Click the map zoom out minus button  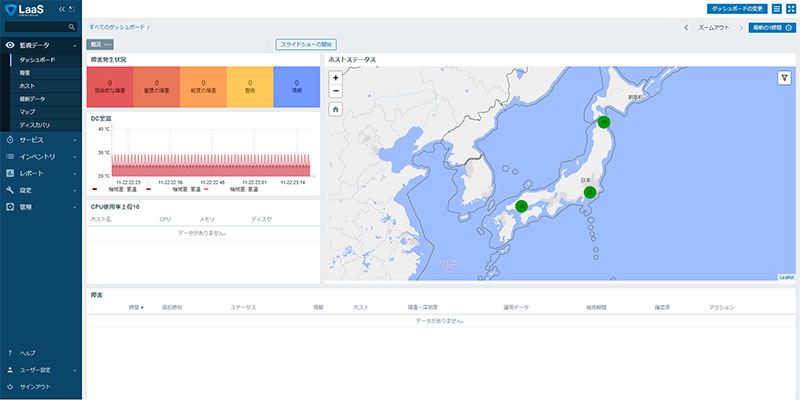(x=336, y=90)
